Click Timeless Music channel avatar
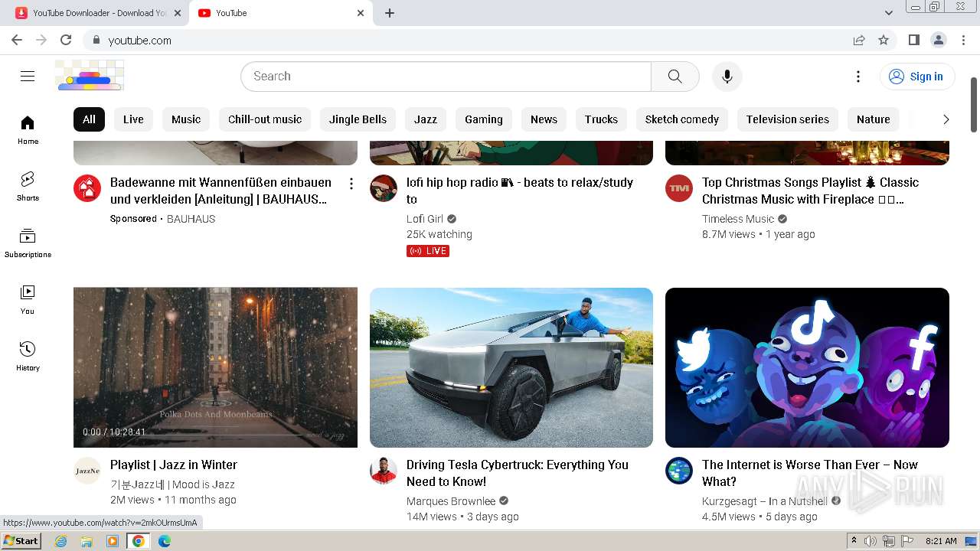980x551 pixels. (x=679, y=188)
